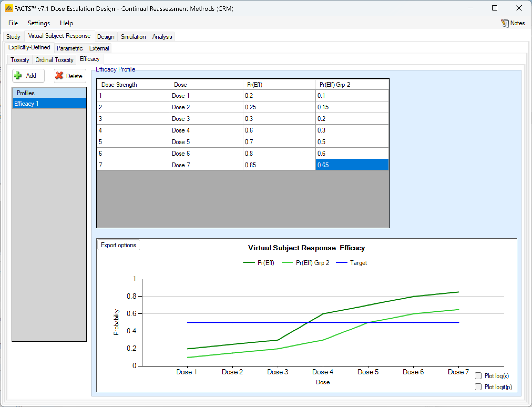
Task: Open the File menu
Action: (x=13, y=23)
